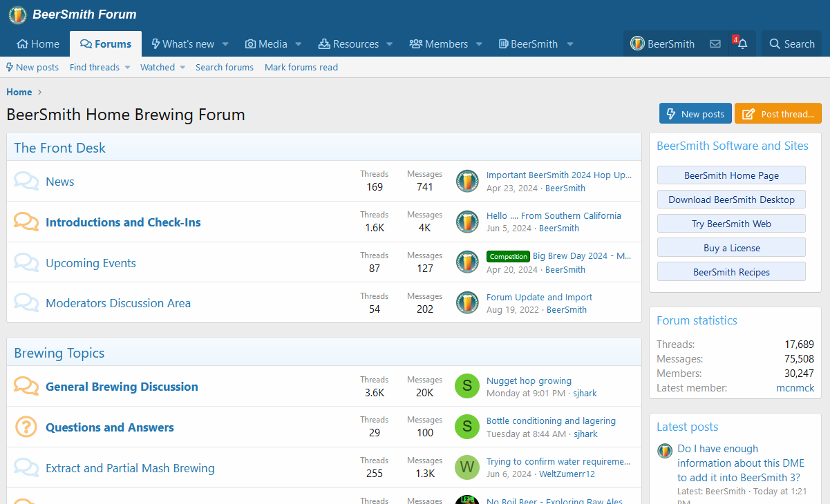
Task: Open the What's new tab
Action: point(183,44)
